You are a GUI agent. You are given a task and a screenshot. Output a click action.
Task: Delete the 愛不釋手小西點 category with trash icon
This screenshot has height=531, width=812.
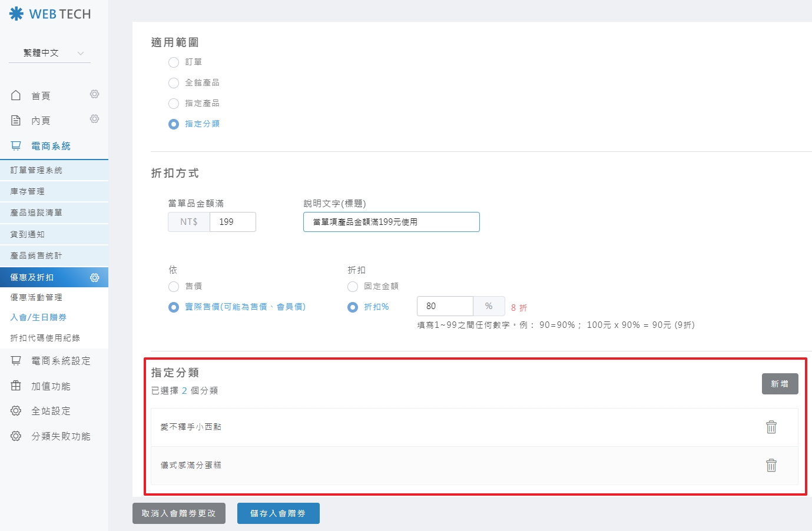pyautogui.click(x=771, y=427)
